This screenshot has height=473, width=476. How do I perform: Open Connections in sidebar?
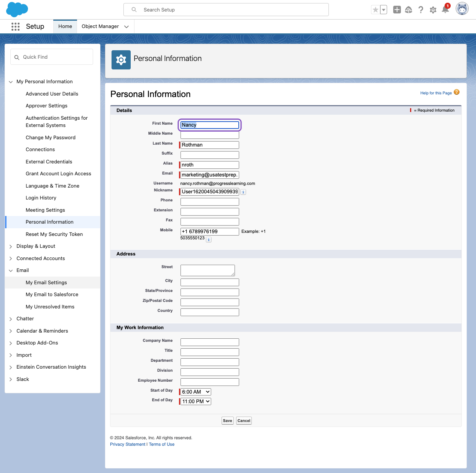40,150
